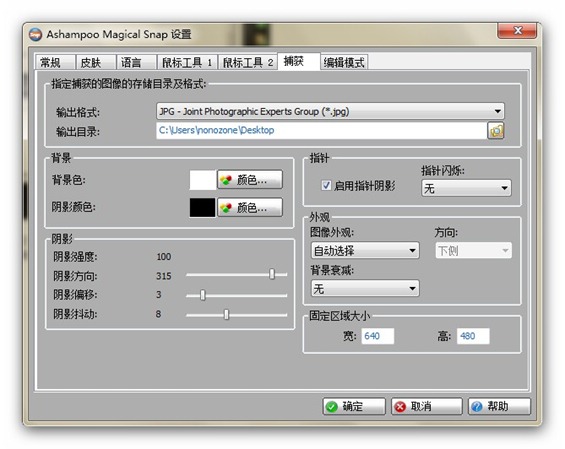Open the 指针闪烁 dropdown
The height and width of the screenshot is (449, 565).
466,188
